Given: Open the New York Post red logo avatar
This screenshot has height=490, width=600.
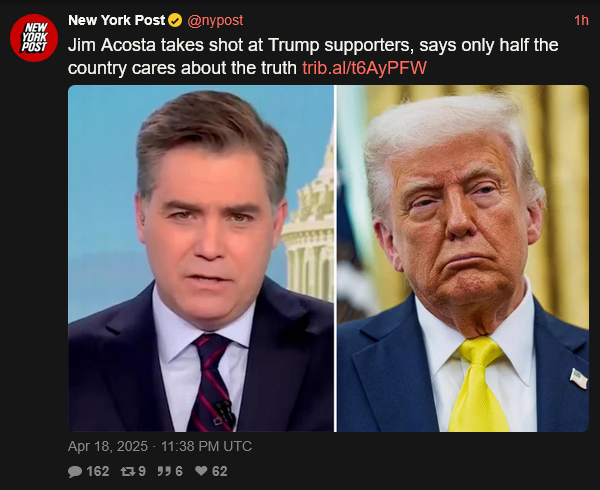Looking at the screenshot, I should coord(34,38).
